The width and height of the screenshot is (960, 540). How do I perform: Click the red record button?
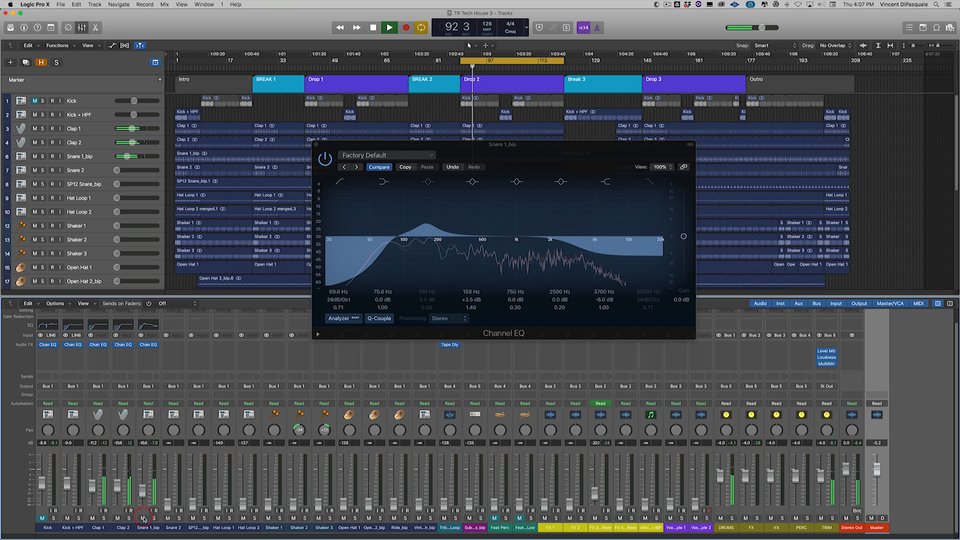405,28
